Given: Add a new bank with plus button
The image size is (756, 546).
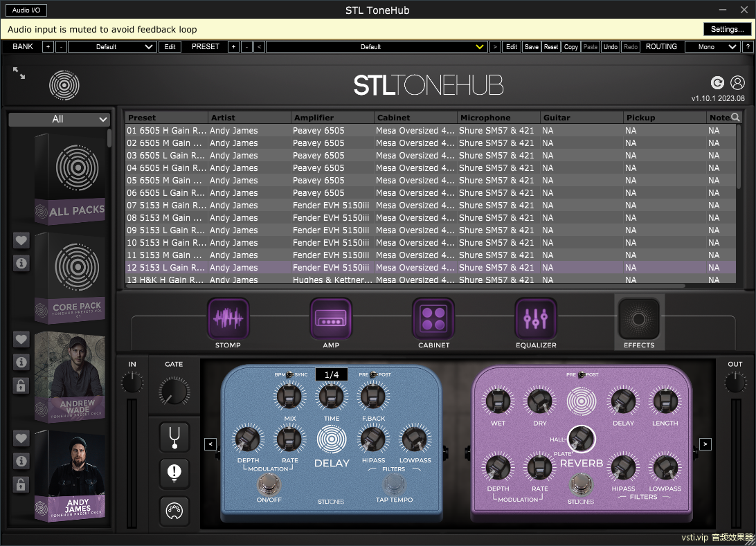Looking at the screenshot, I should coord(48,47).
